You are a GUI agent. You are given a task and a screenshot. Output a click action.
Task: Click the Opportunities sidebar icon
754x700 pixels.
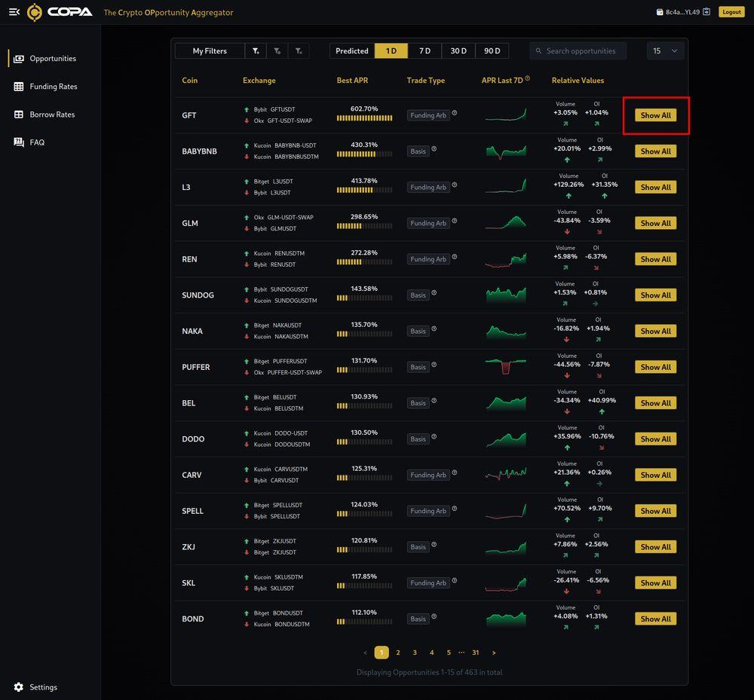point(19,59)
